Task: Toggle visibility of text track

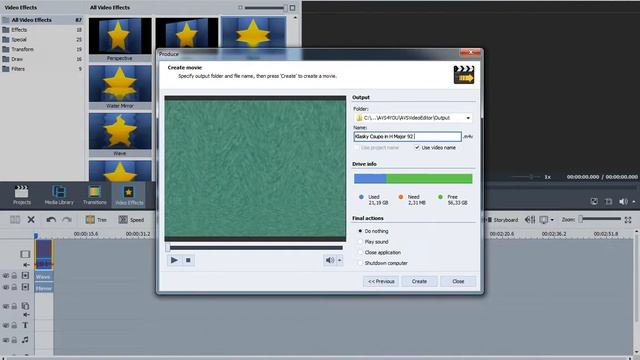Action: coord(6,325)
